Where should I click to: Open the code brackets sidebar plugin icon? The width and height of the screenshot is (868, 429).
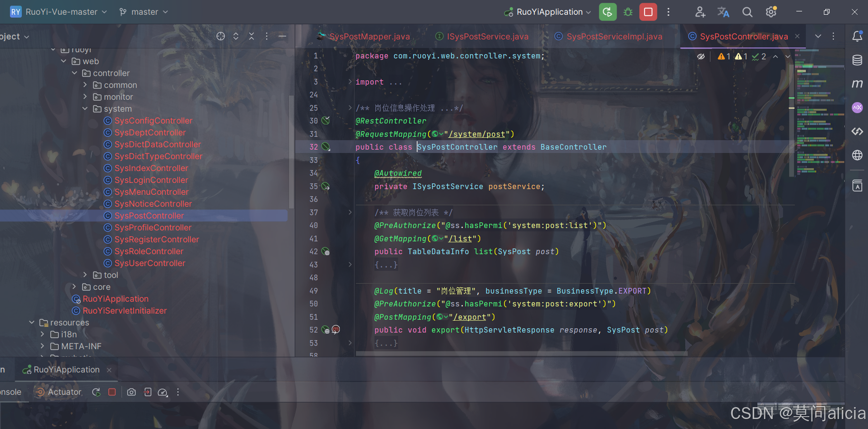(x=857, y=131)
